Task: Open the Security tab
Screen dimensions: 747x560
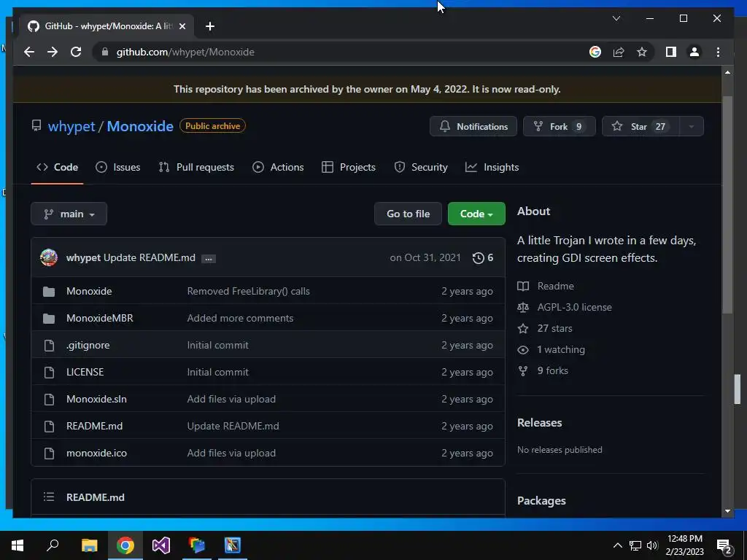Action: click(421, 167)
